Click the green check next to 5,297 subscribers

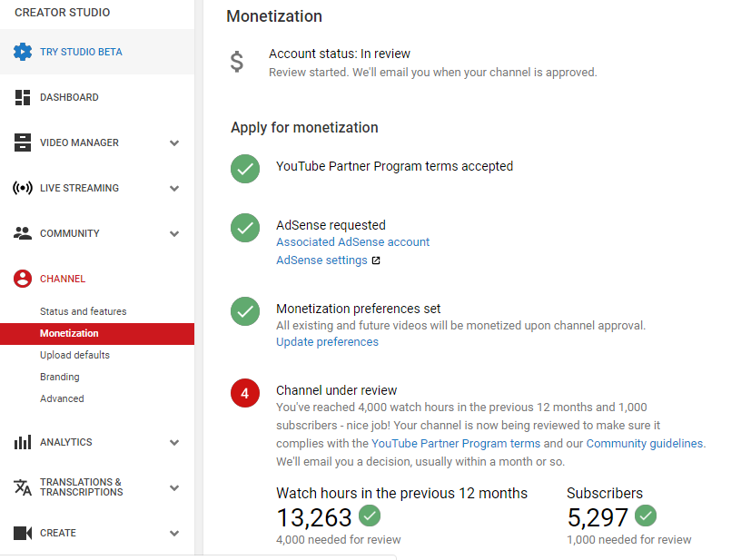tap(646, 516)
